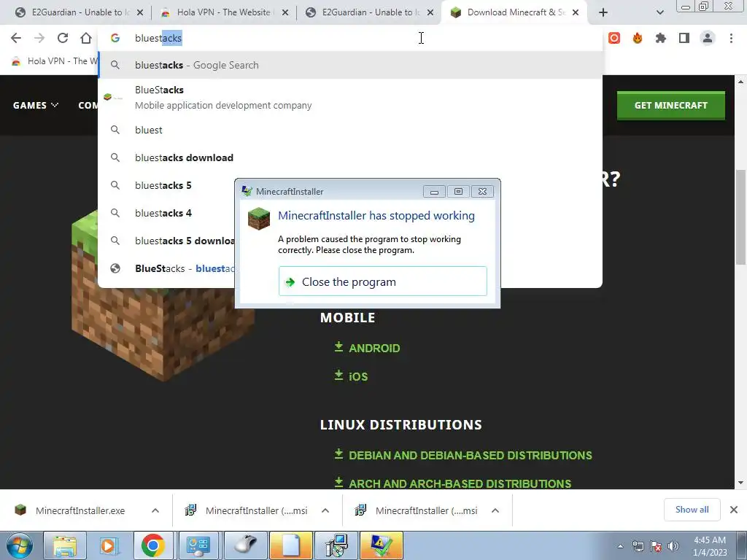Click the page scroll-down arrow

point(740,483)
